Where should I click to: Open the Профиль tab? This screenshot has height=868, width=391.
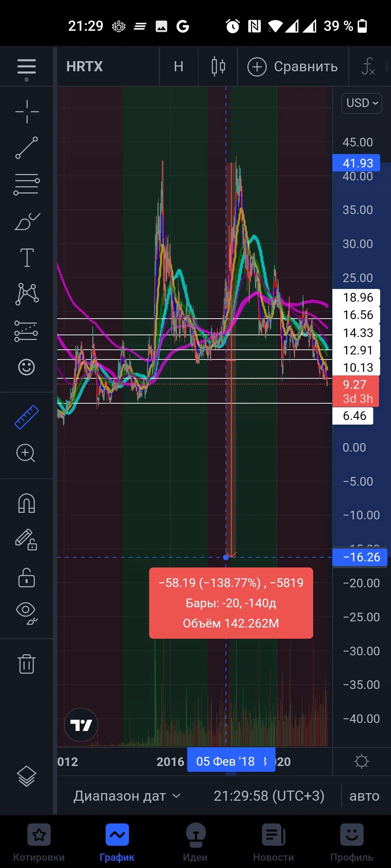[x=352, y=843]
